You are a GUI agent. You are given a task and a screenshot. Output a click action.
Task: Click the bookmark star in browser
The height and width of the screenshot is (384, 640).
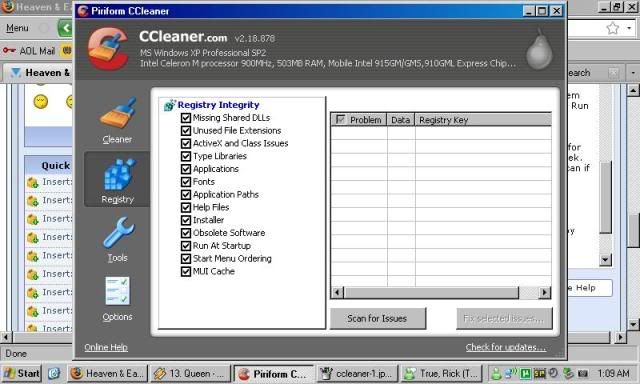pos(612,28)
